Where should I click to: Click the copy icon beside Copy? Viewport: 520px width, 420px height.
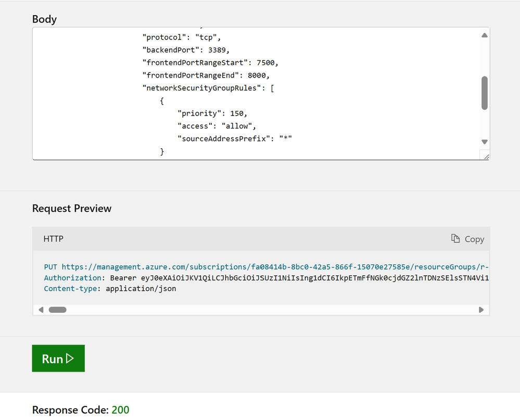(x=455, y=239)
